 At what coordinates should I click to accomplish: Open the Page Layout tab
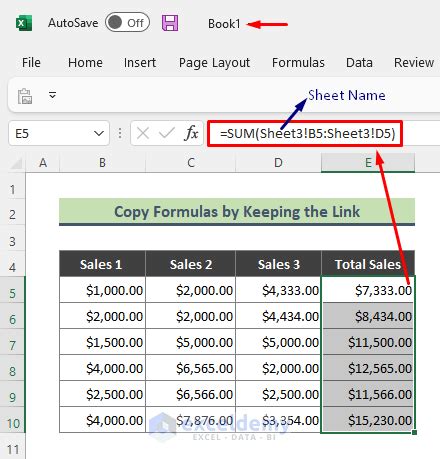(214, 63)
